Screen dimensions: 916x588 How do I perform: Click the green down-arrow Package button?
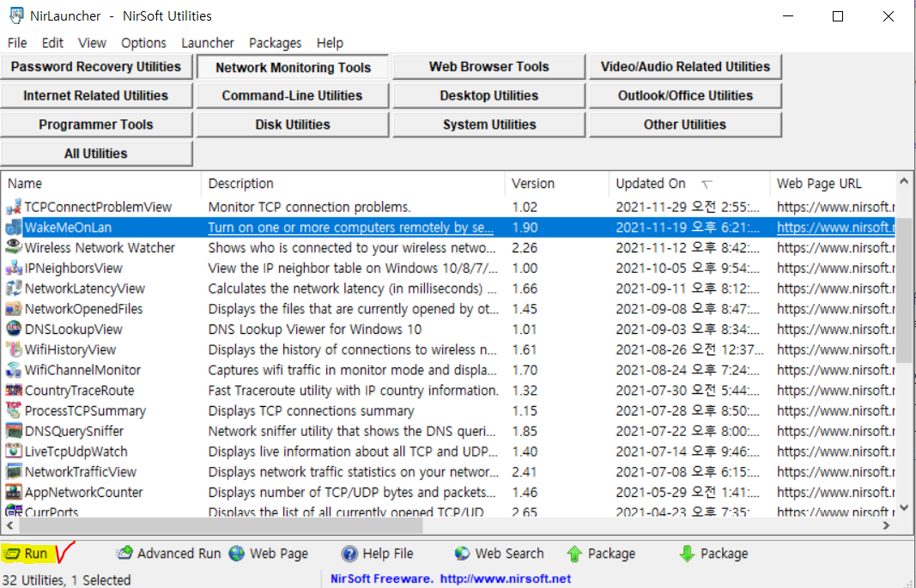pos(713,554)
